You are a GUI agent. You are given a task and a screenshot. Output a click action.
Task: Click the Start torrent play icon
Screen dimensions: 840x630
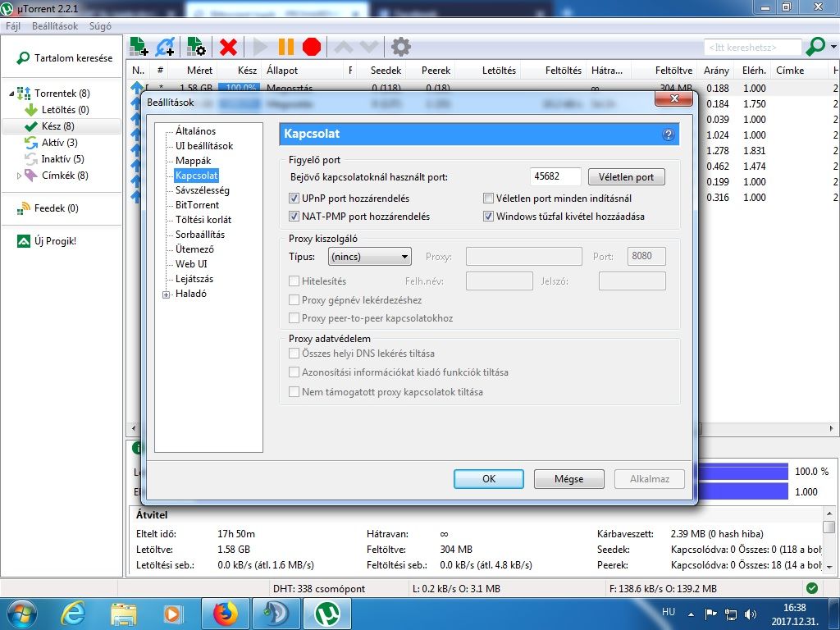point(260,47)
